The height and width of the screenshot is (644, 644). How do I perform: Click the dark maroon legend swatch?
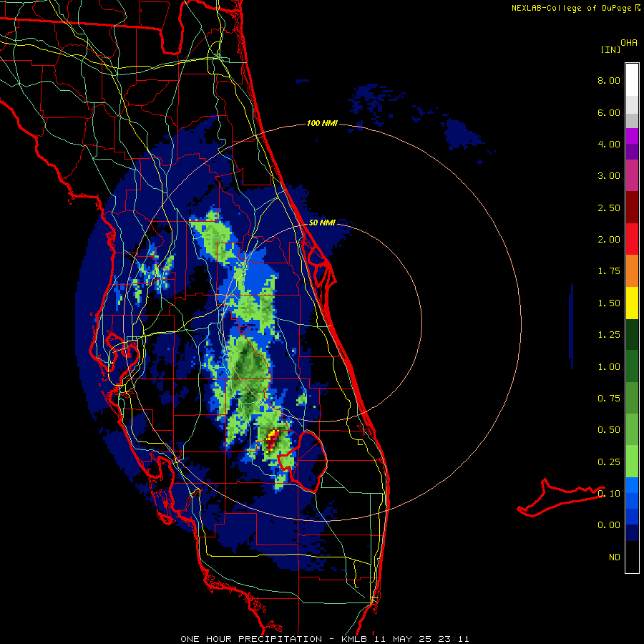[x=632, y=208]
